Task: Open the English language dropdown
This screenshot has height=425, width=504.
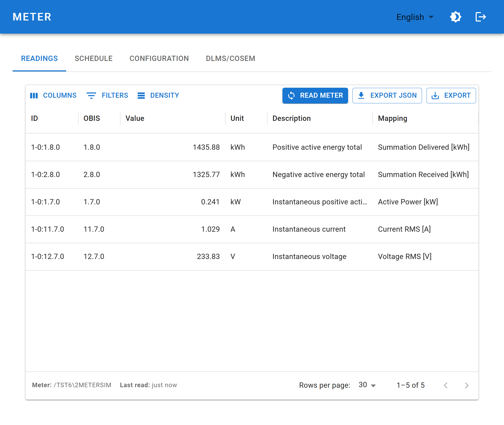Action: tap(415, 17)
